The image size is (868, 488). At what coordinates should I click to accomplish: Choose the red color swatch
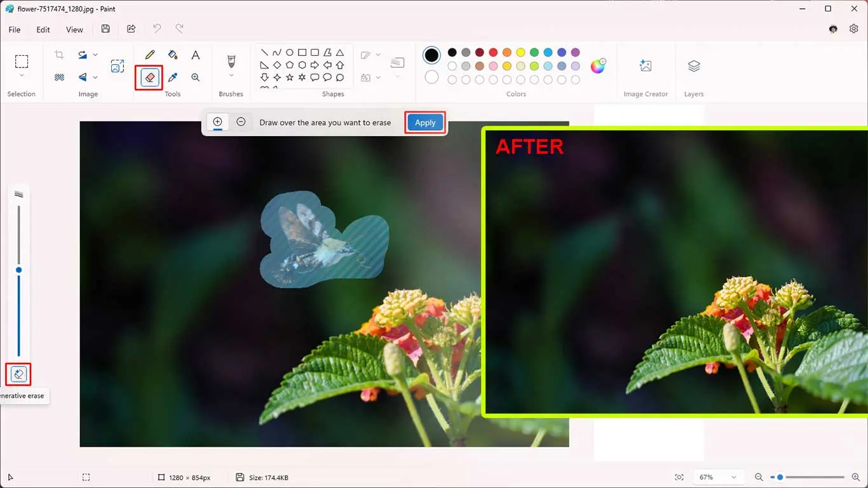point(493,52)
